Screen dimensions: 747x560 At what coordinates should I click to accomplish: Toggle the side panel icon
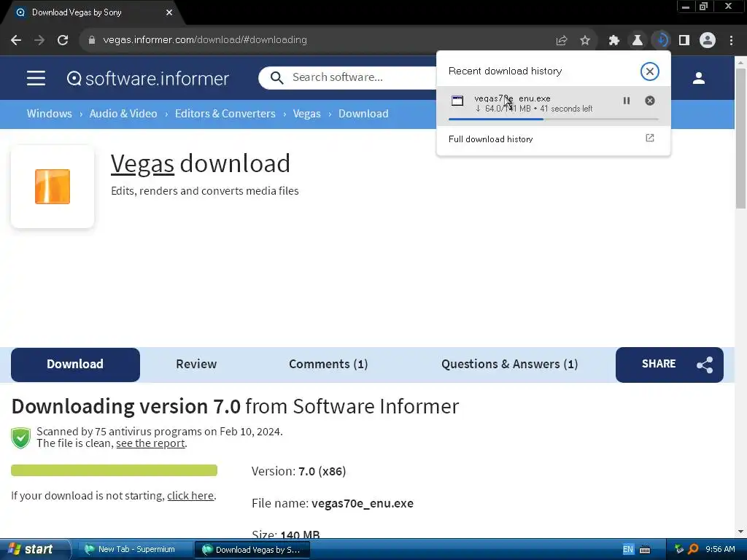point(684,41)
